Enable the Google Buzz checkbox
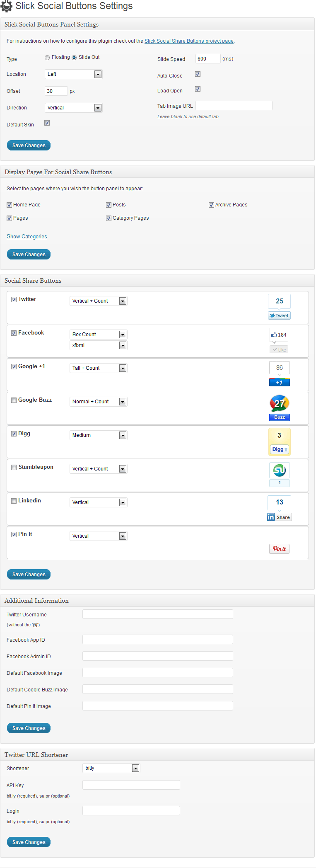This screenshot has width=316, height=868. (x=14, y=400)
